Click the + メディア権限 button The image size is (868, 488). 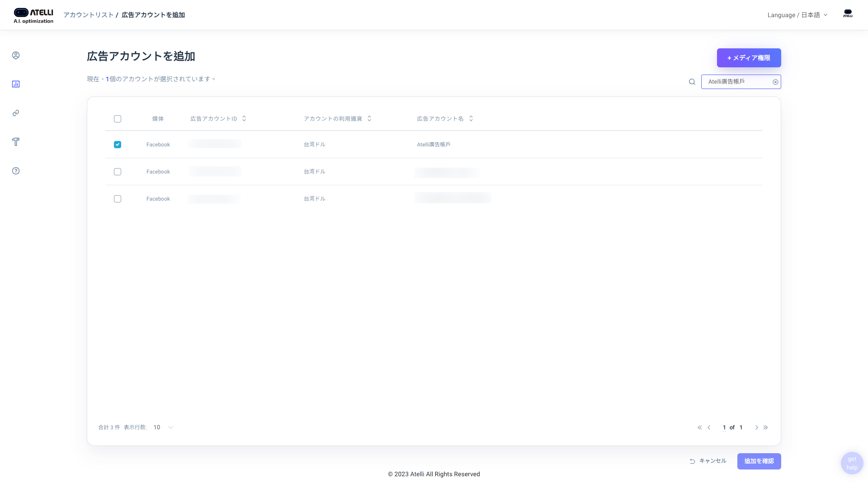click(749, 58)
